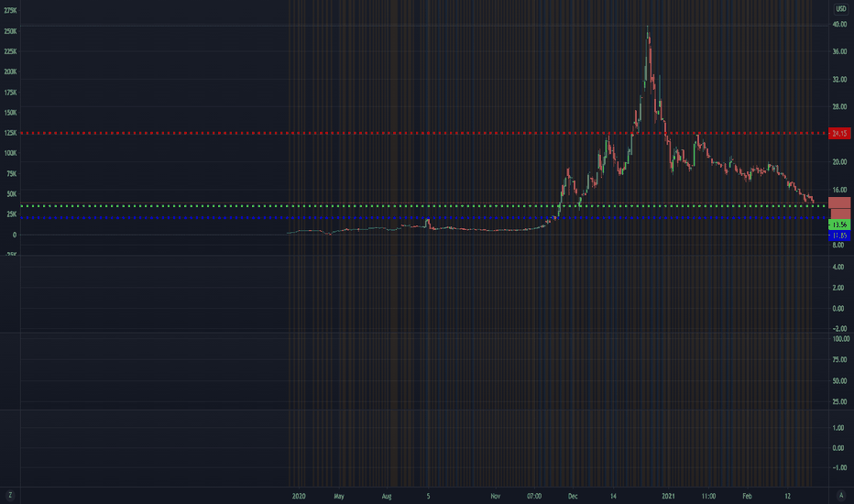Click the 2021 date axis label
Viewport: 854px width, 504px height.
668,497
